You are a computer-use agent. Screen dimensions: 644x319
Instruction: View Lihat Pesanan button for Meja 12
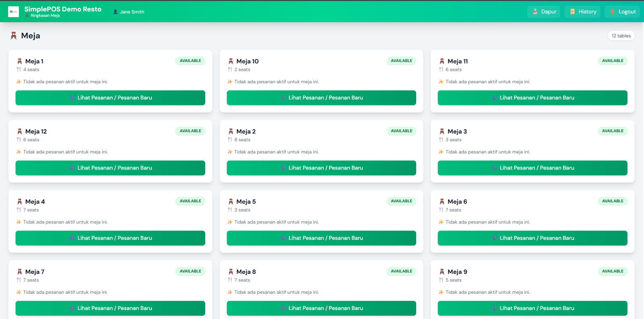(x=110, y=168)
